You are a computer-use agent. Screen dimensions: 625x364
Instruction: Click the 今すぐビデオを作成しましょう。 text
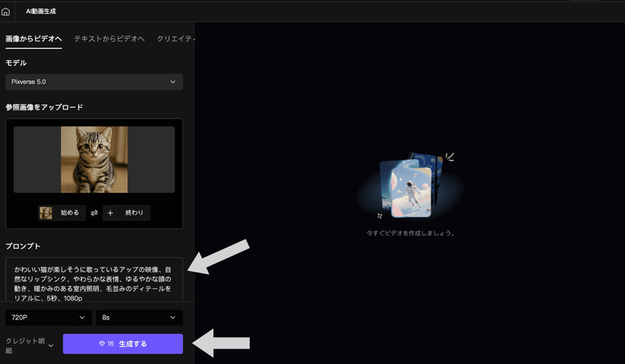(410, 233)
